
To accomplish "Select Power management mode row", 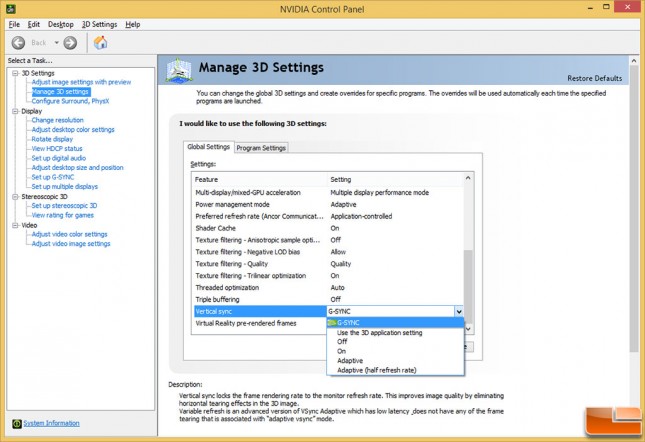I will click(329, 204).
